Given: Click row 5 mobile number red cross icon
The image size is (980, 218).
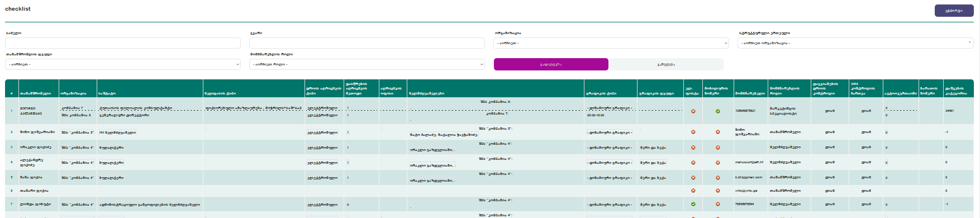Looking at the screenshot, I should (x=718, y=178).
